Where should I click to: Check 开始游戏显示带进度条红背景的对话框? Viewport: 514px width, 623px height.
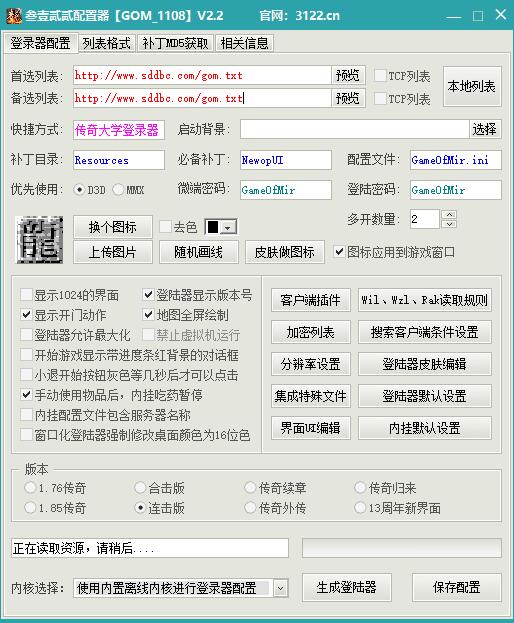click(26, 355)
